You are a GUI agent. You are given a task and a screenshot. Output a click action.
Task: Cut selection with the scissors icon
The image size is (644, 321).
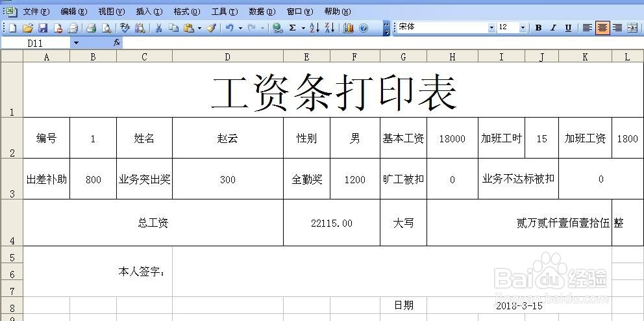tap(158, 28)
